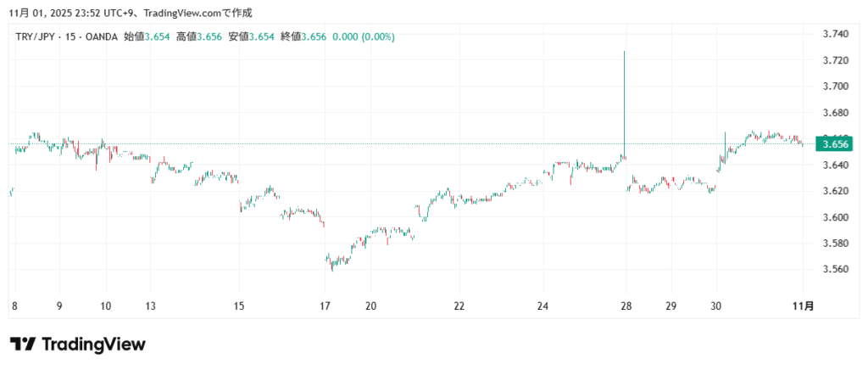Click the 始値 open value 3.654
This screenshot has width=868, height=370.
click(x=160, y=36)
